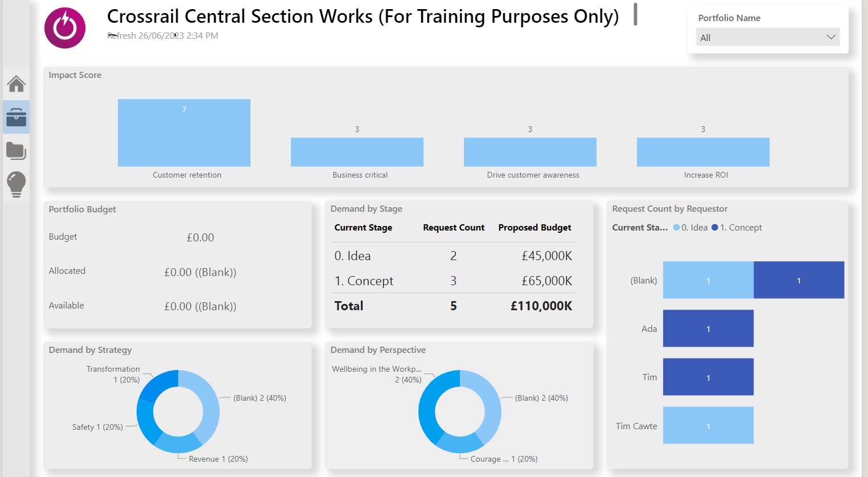Click the Refresh 26/06/2023 2:34 PM timestamp

[163, 36]
